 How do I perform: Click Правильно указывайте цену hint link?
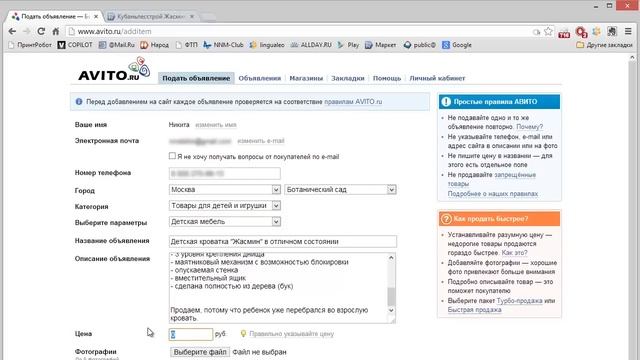291,334
